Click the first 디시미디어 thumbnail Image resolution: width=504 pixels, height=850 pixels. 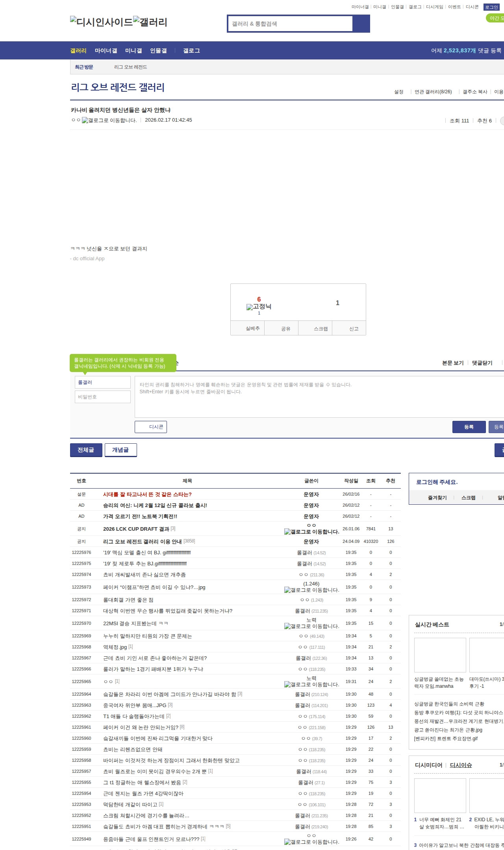[440, 796]
